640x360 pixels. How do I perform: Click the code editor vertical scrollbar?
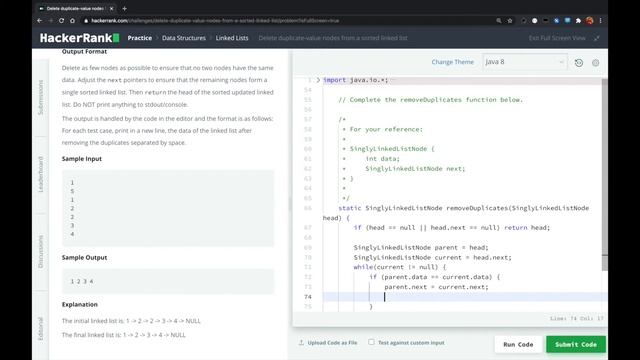click(x=604, y=175)
